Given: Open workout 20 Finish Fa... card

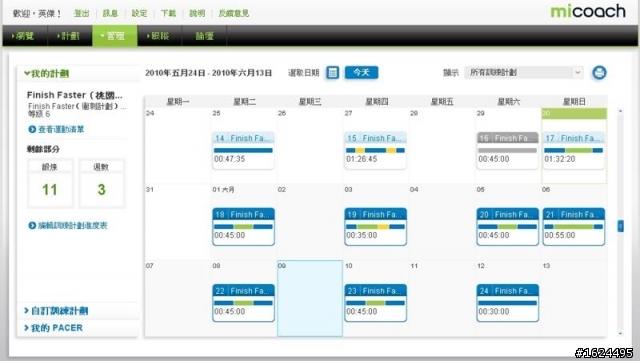Looking at the screenshot, I should pyautogui.click(x=508, y=227).
